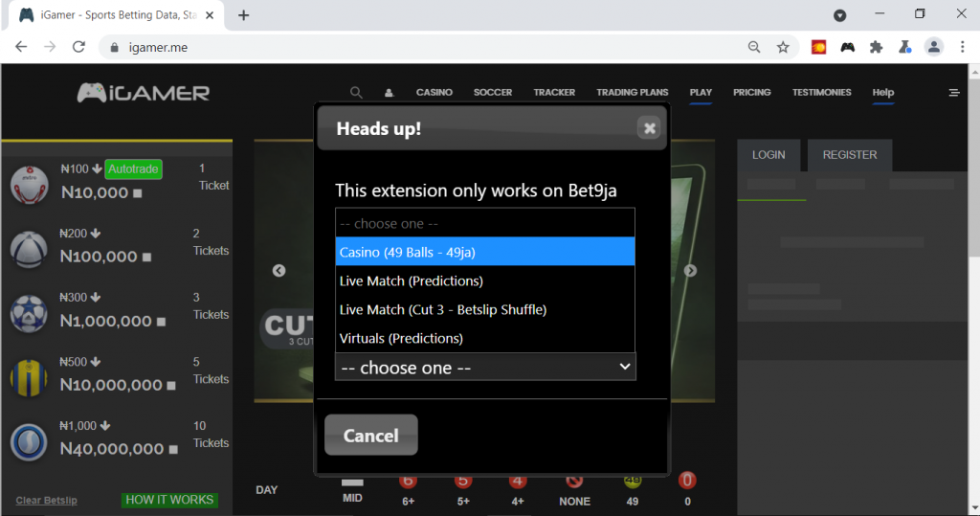This screenshot has width=980, height=516.
Task: Open the SOCCER menu
Action: coord(493,92)
